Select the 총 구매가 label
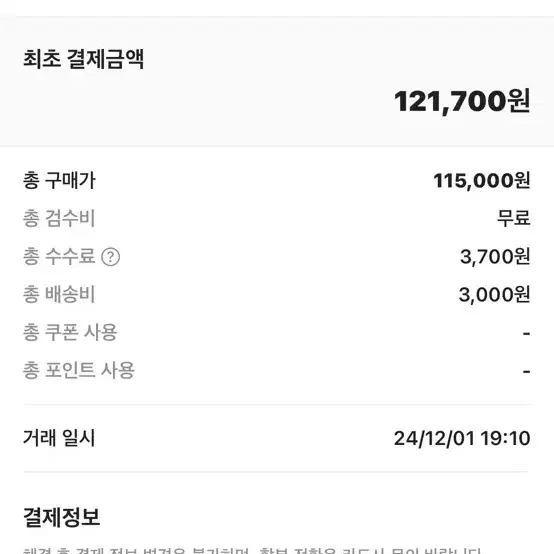 click(x=59, y=181)
